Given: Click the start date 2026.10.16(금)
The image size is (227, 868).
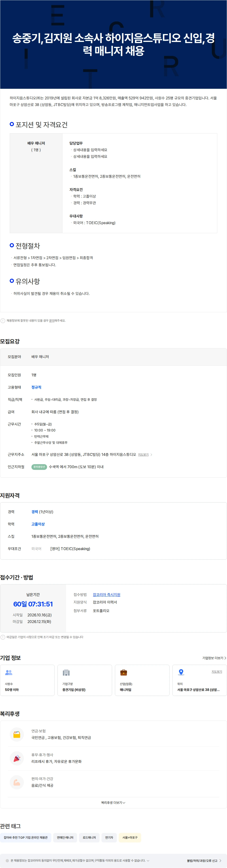Looking at the screenshot, I should (39, 615).
